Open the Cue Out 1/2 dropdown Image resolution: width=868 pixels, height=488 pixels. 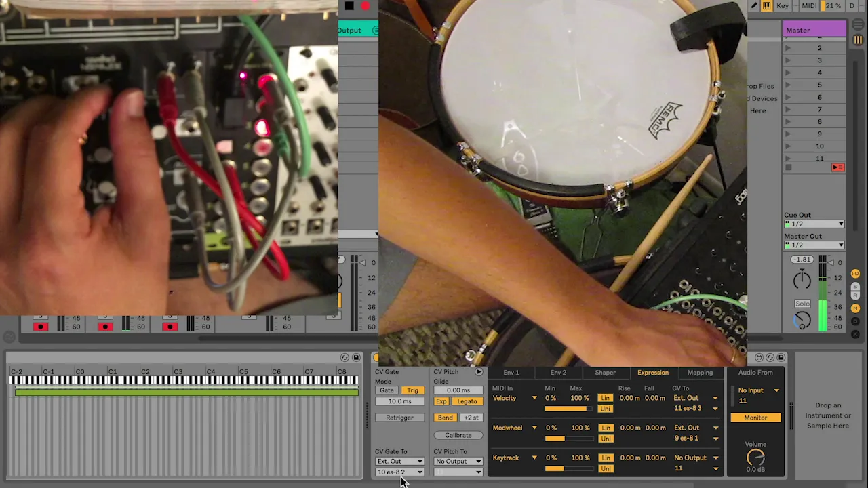[814, 224]
